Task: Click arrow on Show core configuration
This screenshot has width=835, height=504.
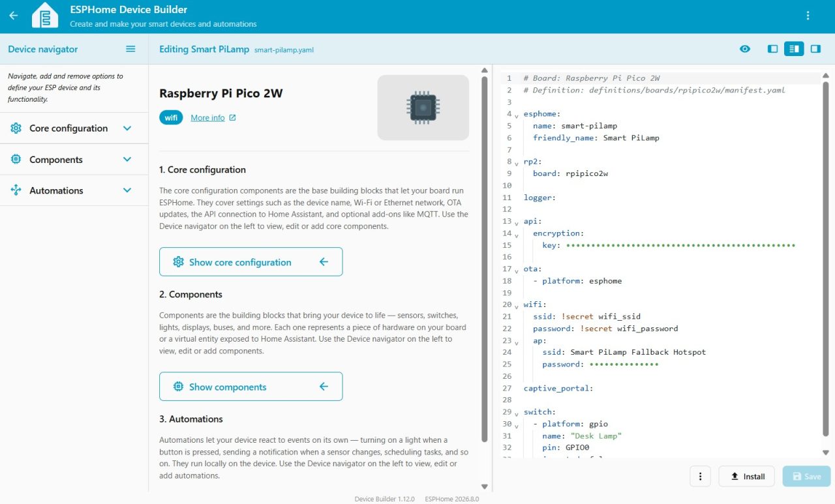Action: pos(324,262)
